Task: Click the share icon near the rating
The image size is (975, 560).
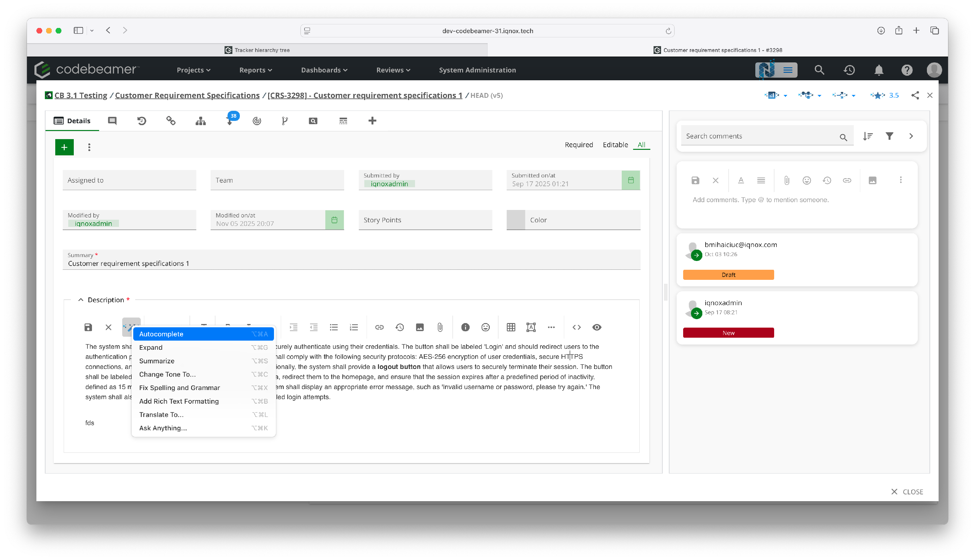Action: pos(915,95)
